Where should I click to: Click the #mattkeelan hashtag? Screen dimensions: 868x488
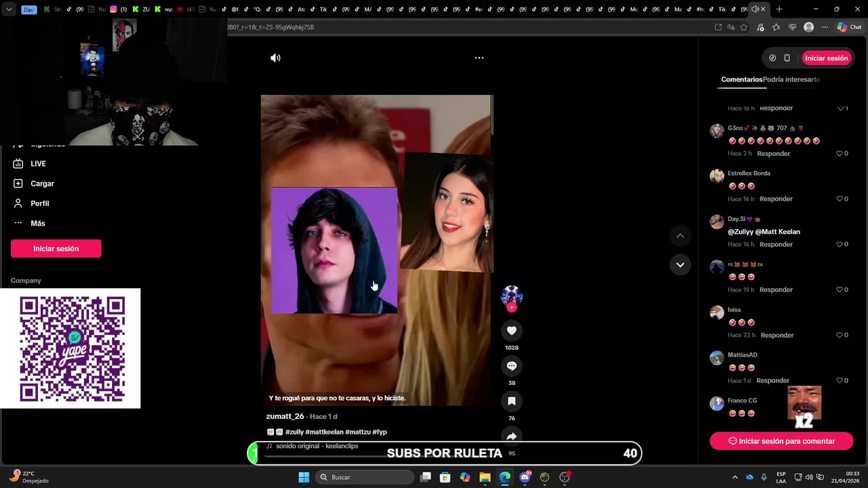[324, 432]
